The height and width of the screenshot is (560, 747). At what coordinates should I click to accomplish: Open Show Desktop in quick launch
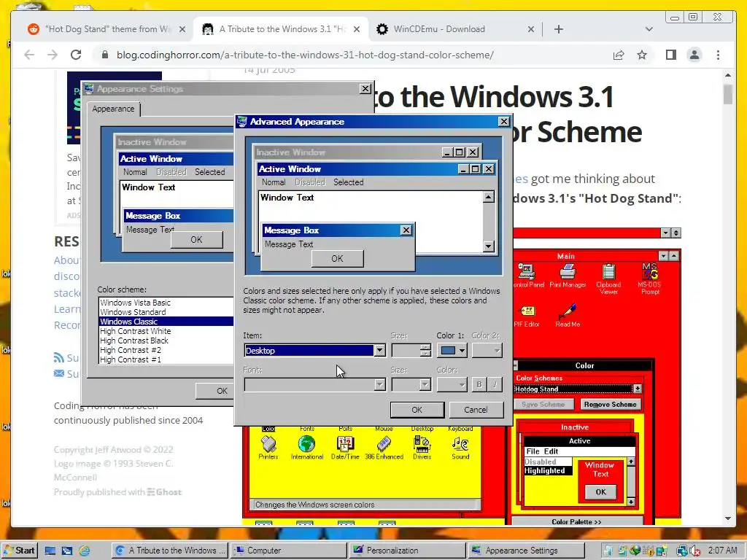pyautogui.click(x=50, y=551)
